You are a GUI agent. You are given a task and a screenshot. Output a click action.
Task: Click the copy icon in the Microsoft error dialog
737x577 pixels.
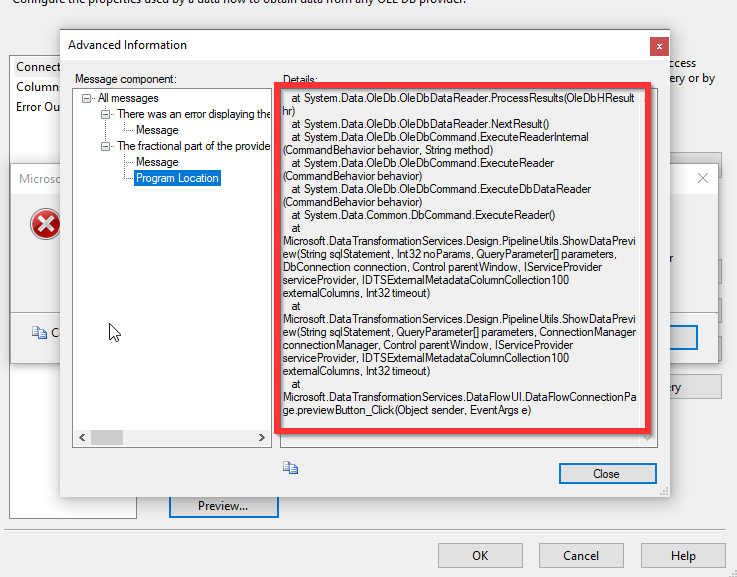(39, 333)
